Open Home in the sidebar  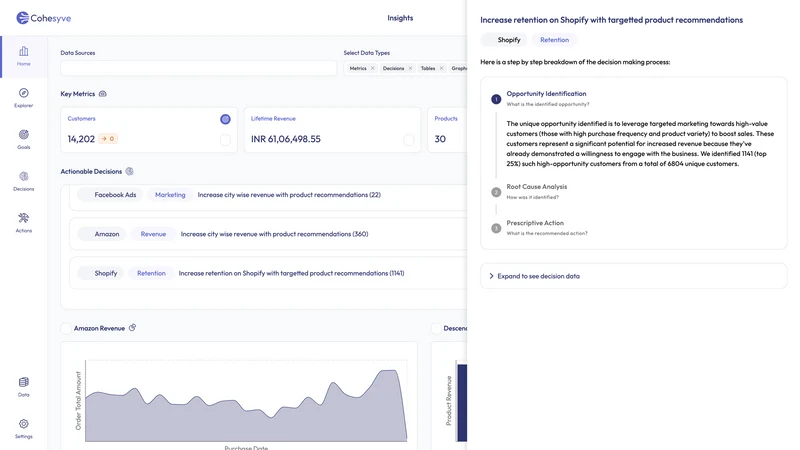tap(23, 56)
